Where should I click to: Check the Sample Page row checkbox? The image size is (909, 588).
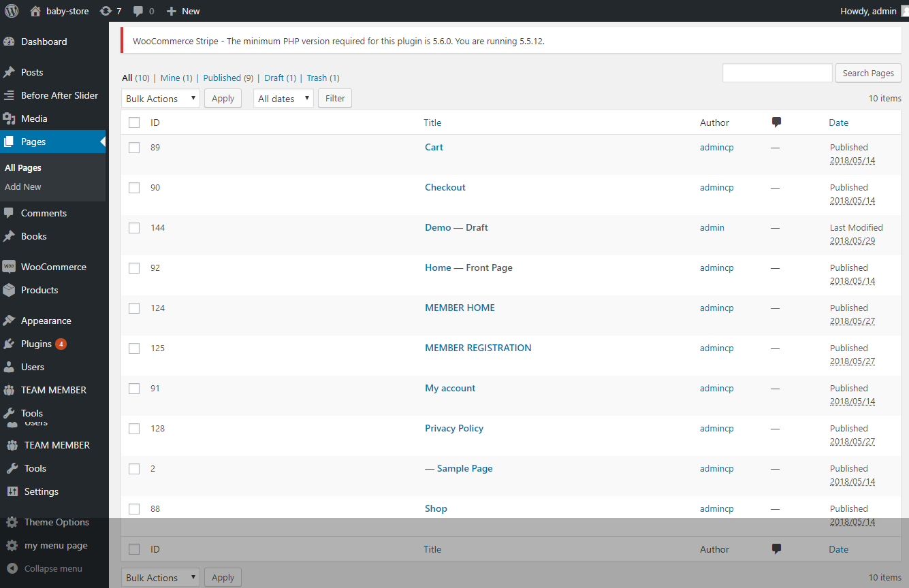pos(134,469)
